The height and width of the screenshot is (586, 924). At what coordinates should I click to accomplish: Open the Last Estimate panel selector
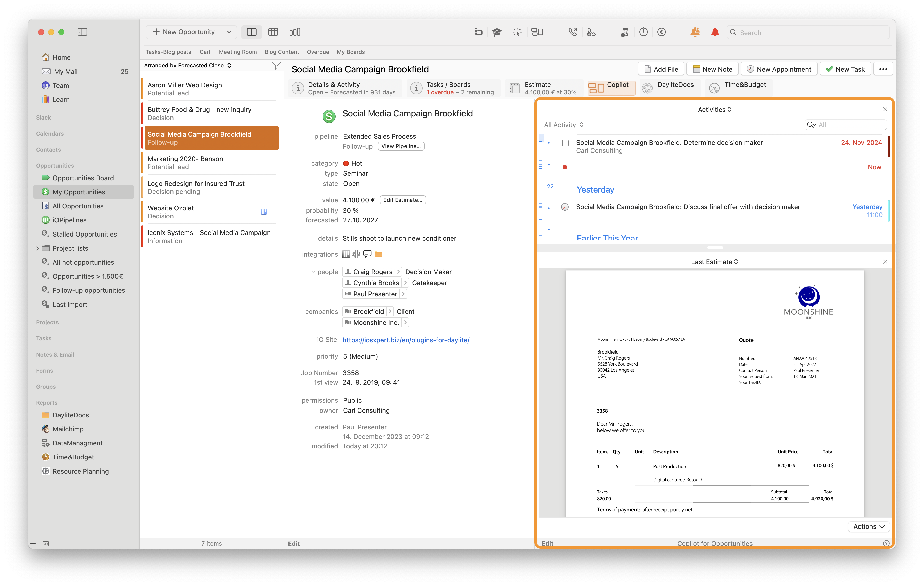tap(715, 262)
